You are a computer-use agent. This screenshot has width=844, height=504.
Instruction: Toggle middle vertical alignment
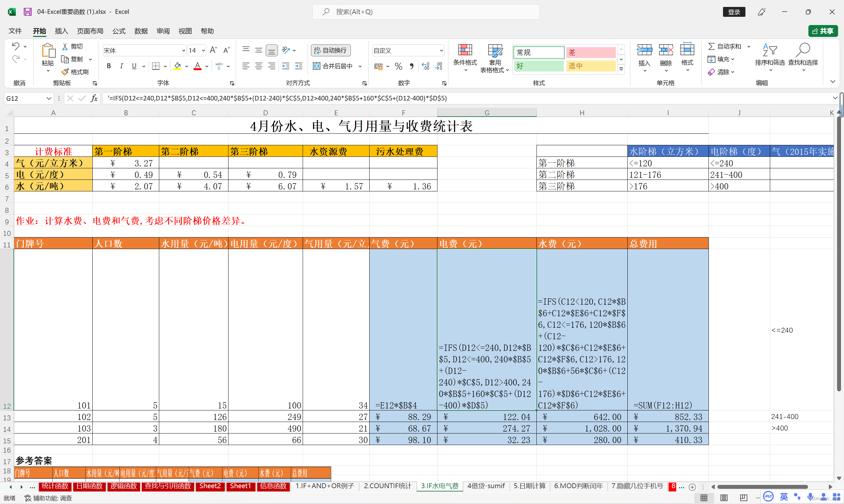point(259,50)
